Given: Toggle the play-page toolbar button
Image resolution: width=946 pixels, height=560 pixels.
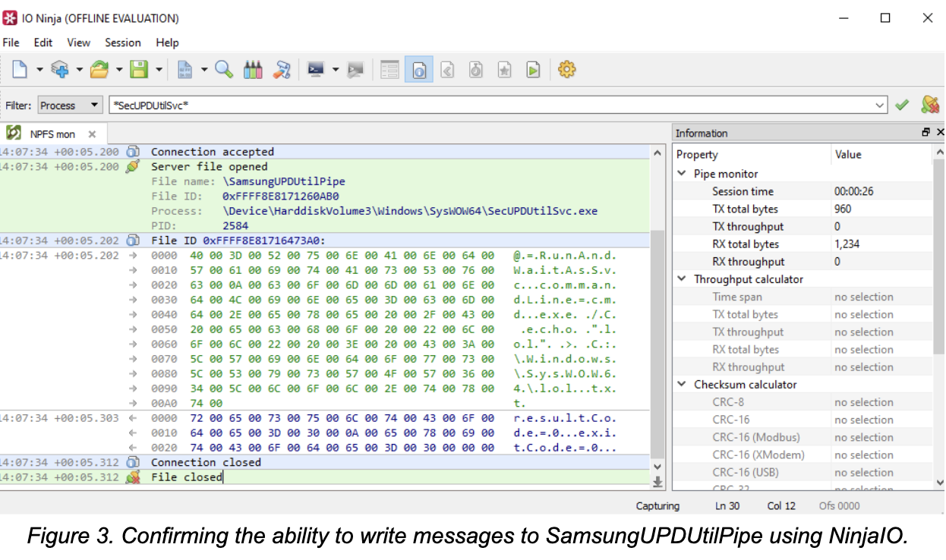Looking at the screenshot, I should point(534,70).
